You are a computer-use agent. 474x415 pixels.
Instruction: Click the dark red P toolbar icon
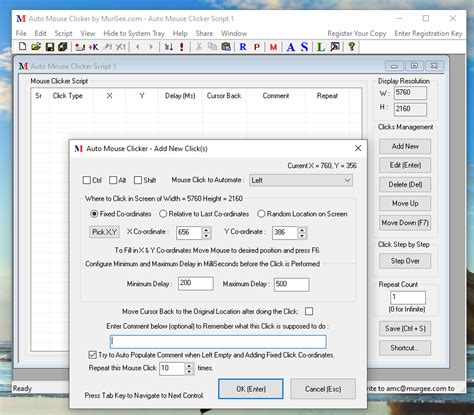click(x=257, y=47)
